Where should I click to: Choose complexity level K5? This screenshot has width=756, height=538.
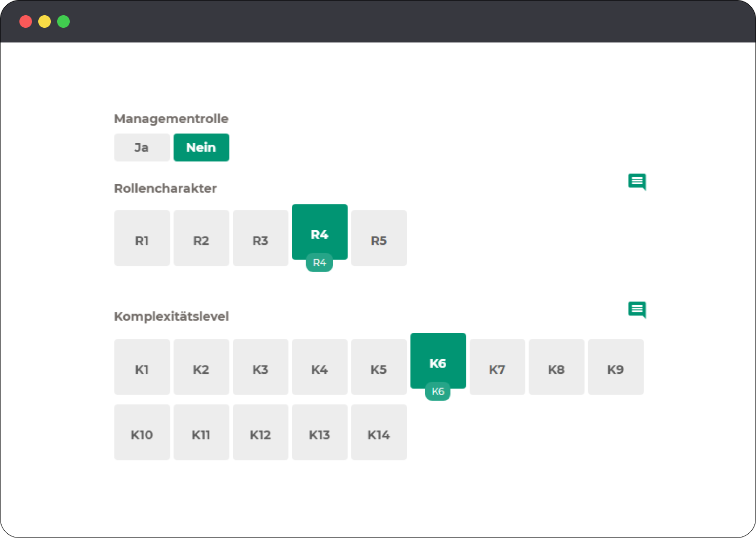pyautogui.click(x=379, y=367)
